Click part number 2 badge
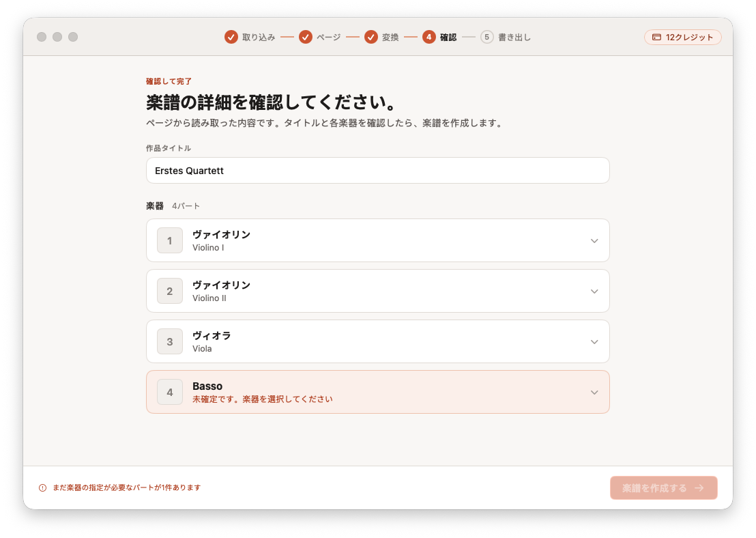 (x=170, y=291)
